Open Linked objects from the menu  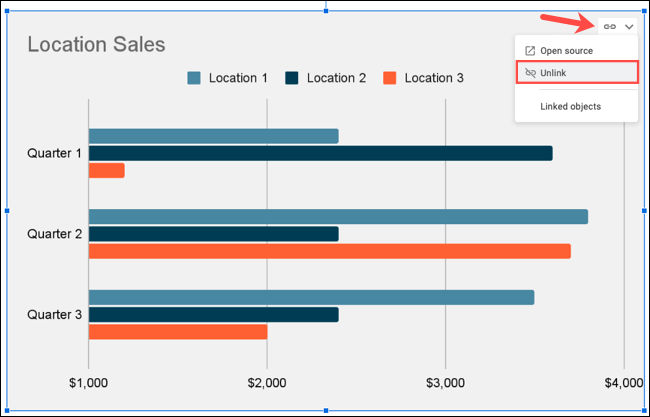point(570,106)
